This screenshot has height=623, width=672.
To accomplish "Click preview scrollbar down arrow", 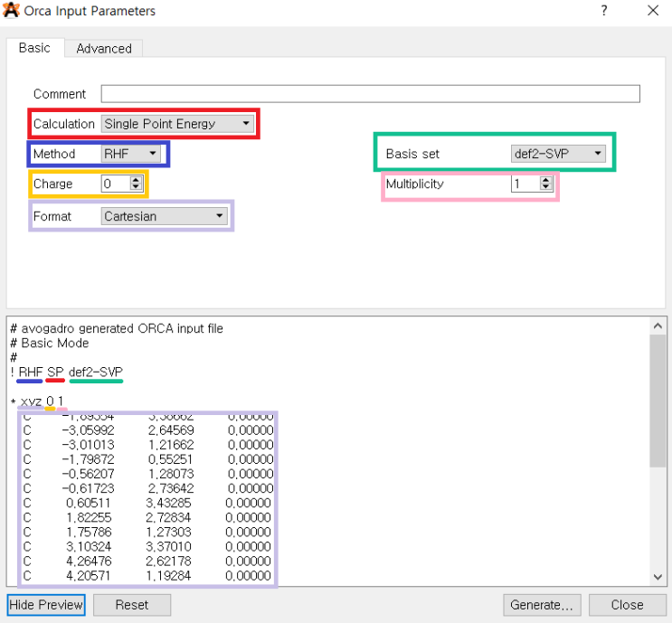I will (x=658, y=577).
